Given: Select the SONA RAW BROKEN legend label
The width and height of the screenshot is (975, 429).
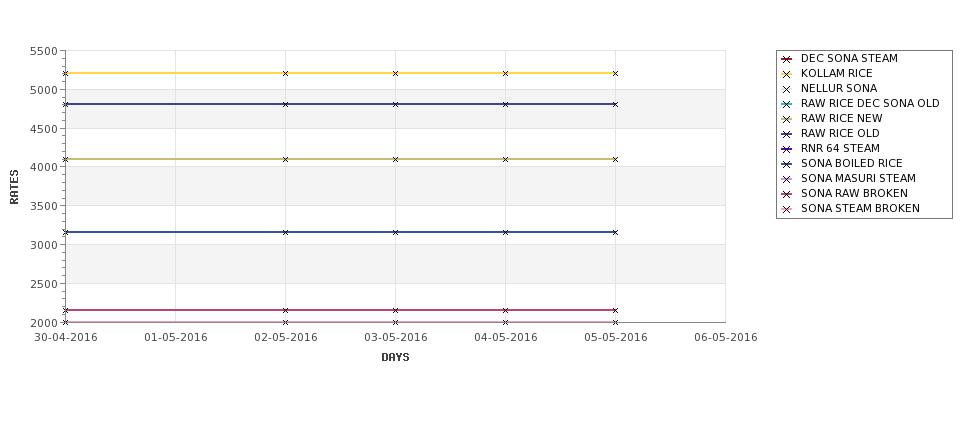Looking at the screenshot, I should [x=854, y=193].
